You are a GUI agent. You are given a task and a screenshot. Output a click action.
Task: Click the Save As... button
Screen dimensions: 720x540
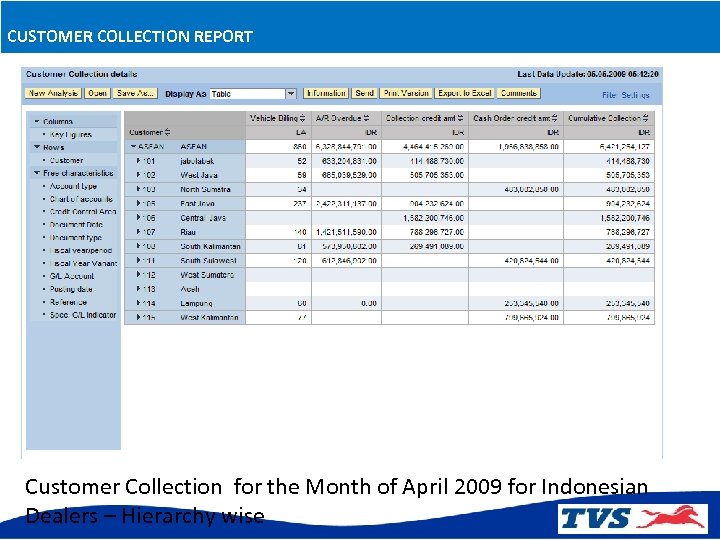[x=135, y=93]
